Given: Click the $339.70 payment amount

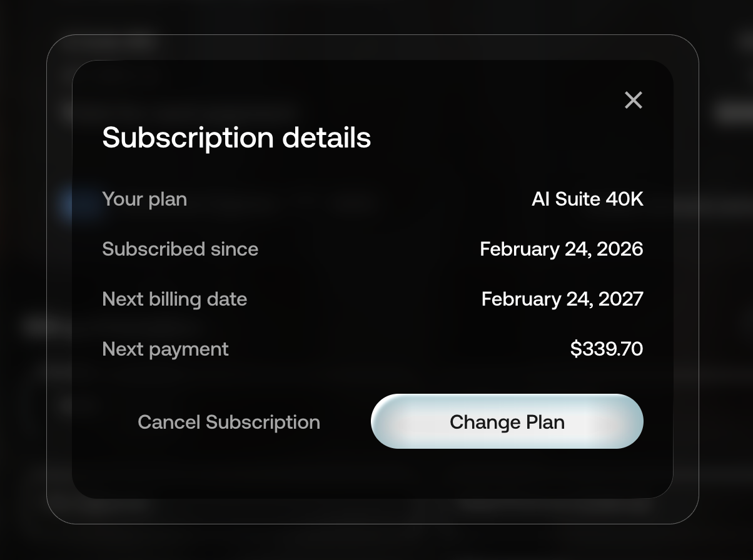Looking at the screenshot, I should 606,349.
